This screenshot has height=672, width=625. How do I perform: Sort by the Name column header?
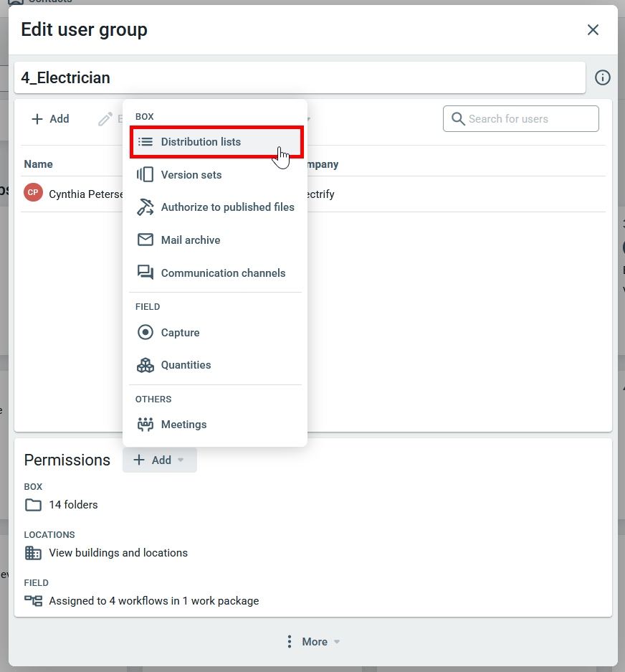click(x=39, y=164)
